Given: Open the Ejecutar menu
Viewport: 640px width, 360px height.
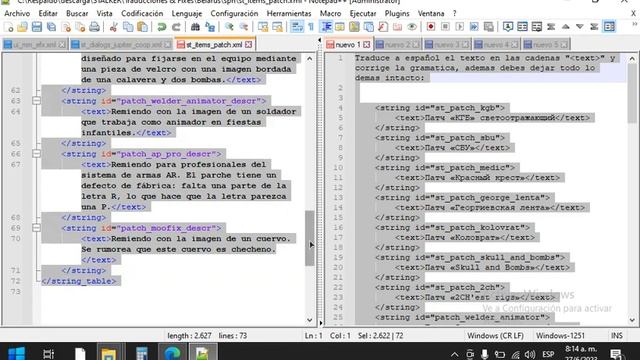Looking at the screenshot, I should [363, 13].
